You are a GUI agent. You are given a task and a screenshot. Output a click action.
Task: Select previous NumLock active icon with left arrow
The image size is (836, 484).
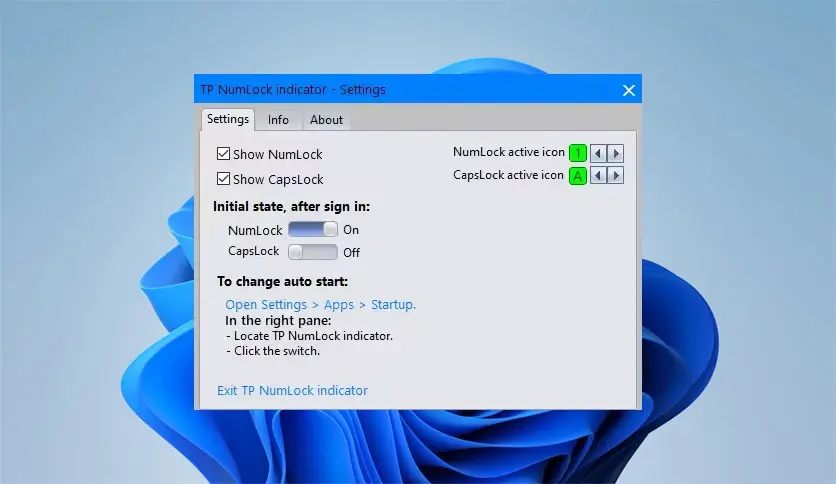(x=598, y=154)
